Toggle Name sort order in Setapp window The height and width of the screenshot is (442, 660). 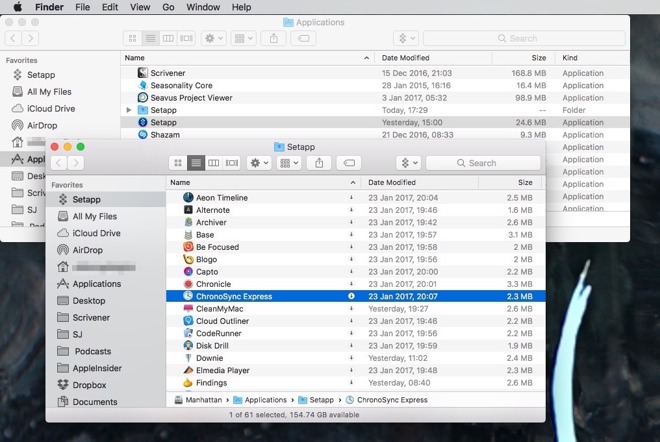click(x=264, y=182)
